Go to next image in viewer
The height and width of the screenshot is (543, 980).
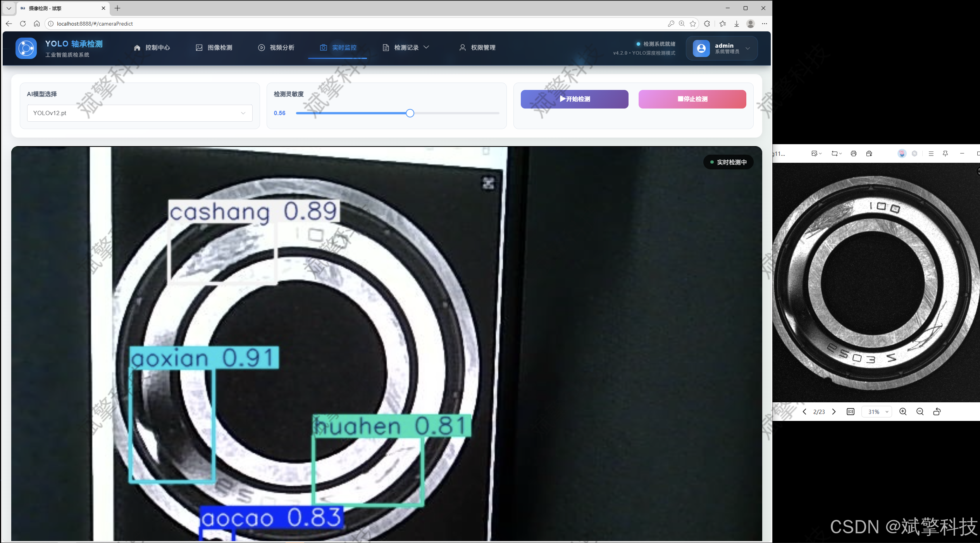[x=834, y=412]
